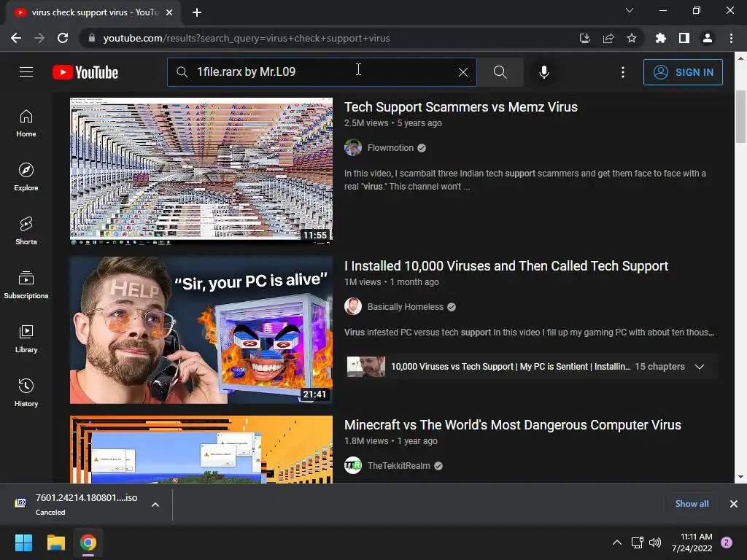This screenshot has width=747, height=560.
Task: Open the Chrome three-dot menu
Action: [x=731, y=38]
